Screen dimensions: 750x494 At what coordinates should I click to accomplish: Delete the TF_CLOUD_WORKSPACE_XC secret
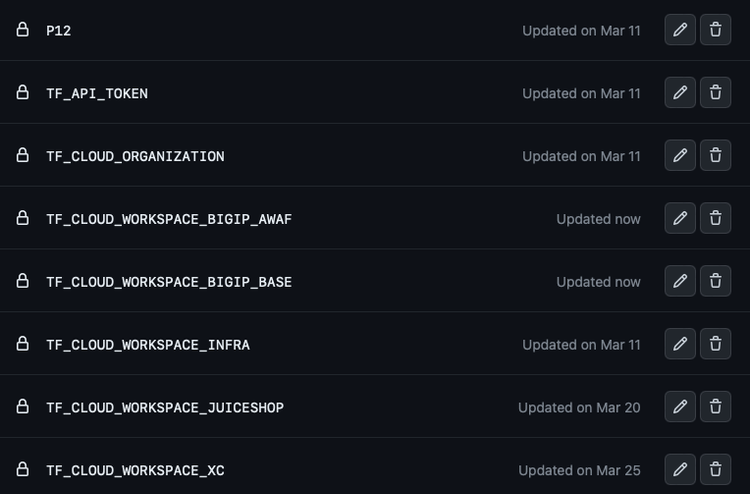(x=715, y=469)
